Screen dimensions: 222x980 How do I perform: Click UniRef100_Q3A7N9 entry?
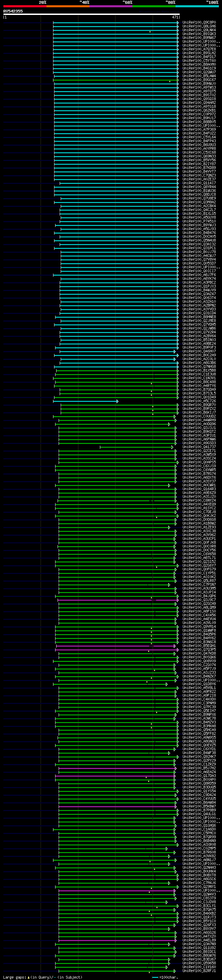pos(199,944)
